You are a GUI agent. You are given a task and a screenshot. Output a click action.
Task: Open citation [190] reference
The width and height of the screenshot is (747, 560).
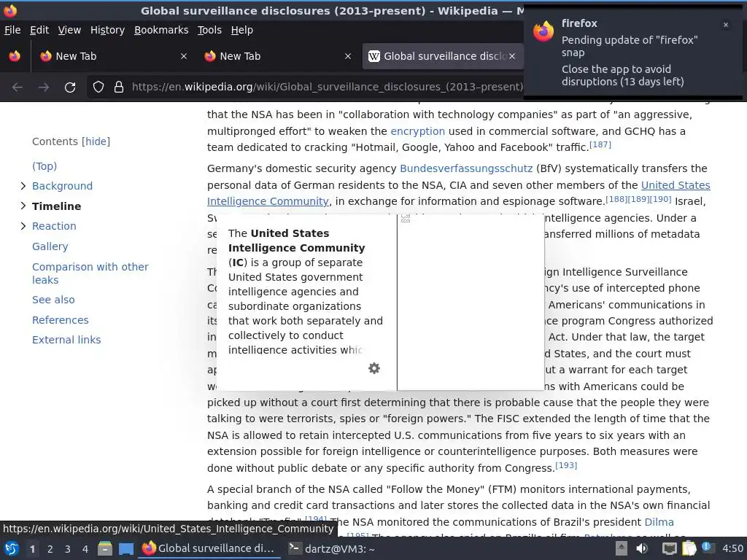(660, 198)
